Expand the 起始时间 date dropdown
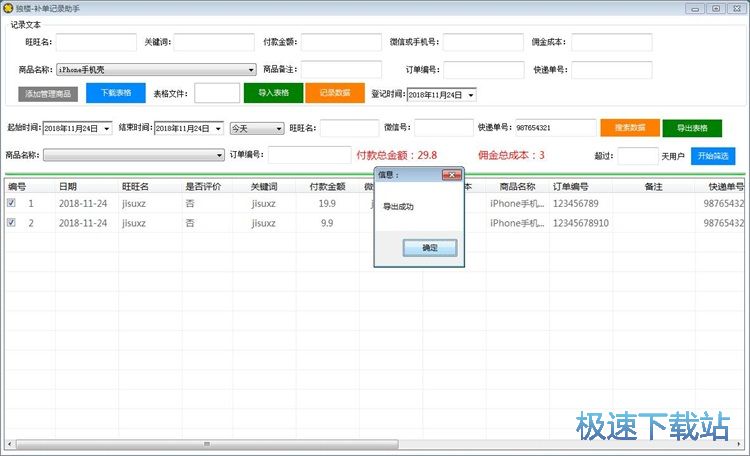 pyautogui.click(x=107, y=128)
